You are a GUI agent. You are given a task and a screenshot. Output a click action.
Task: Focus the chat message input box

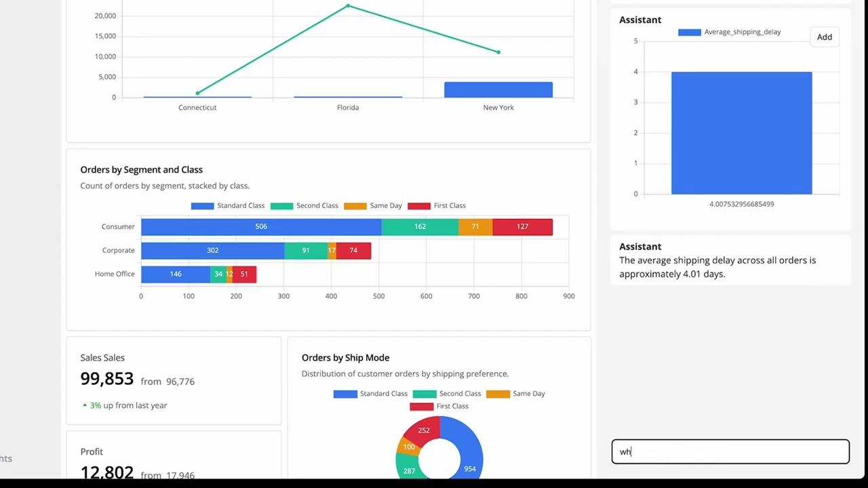730,452
